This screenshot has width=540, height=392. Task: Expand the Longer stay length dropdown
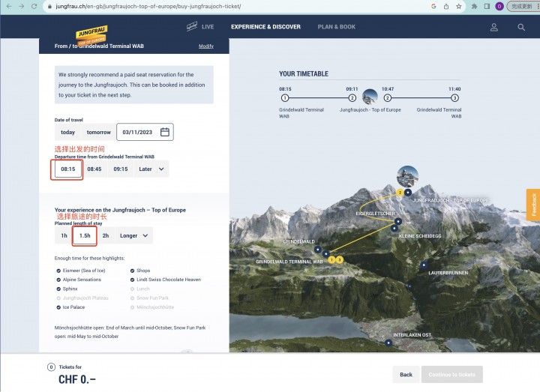pyautogui.click(x=134, y=236)
